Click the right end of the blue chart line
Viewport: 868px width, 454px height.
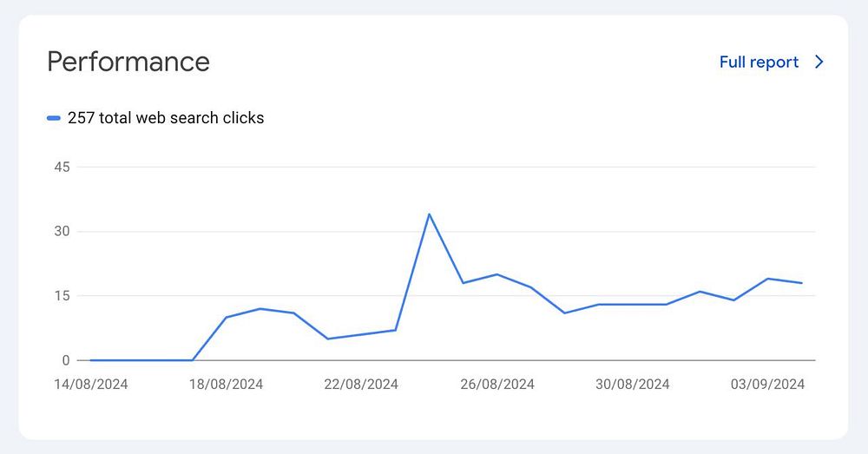coord(801,283)
